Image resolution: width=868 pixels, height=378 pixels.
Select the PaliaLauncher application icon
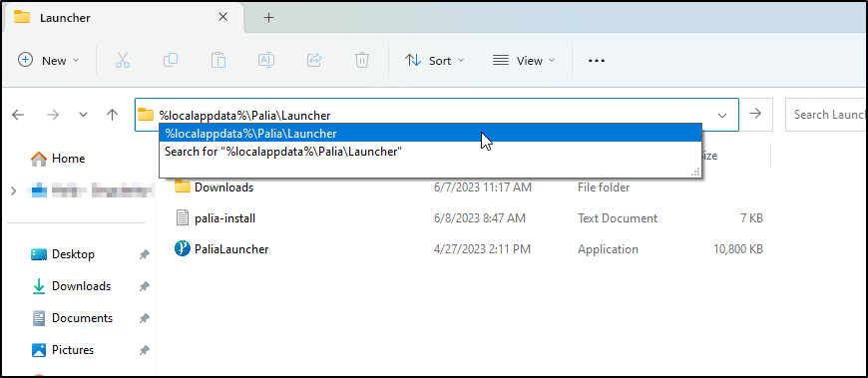point(183,249)
